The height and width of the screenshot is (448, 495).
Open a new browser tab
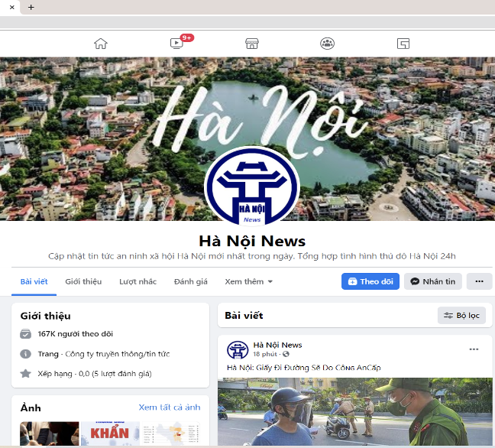[x=31, y=7]
